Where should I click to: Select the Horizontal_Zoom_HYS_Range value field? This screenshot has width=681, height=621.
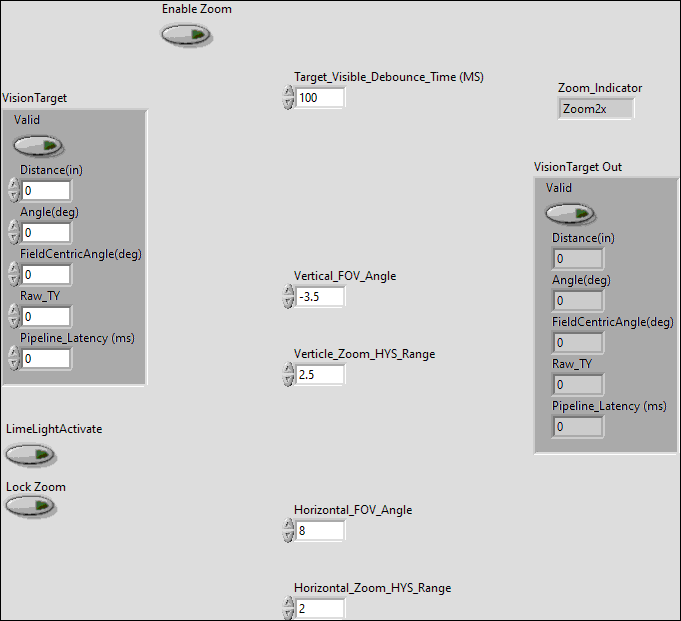(320, 609)
